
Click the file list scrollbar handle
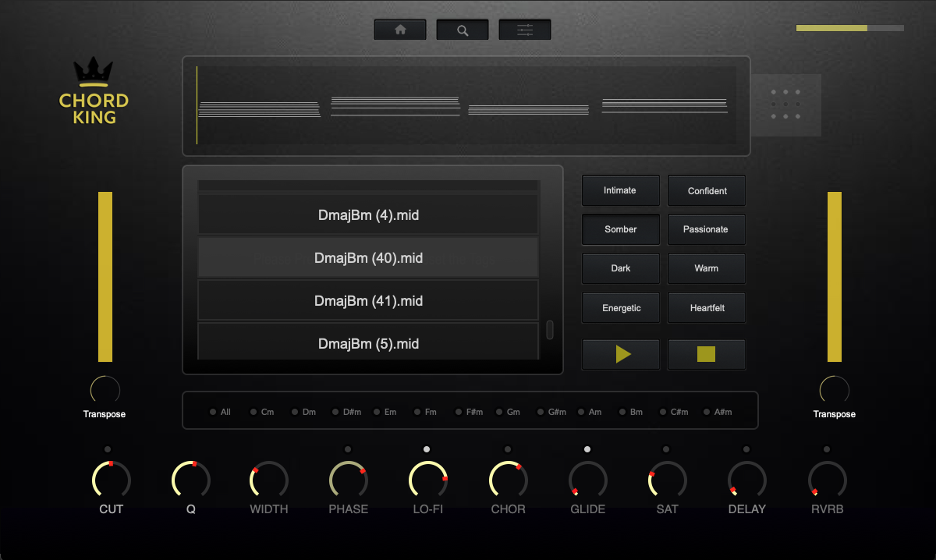pos(549,329)
